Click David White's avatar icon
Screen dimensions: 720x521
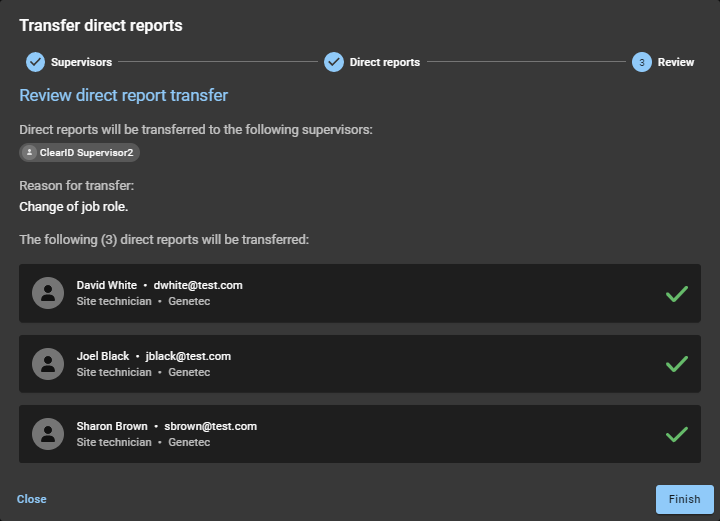pos(48,293)
